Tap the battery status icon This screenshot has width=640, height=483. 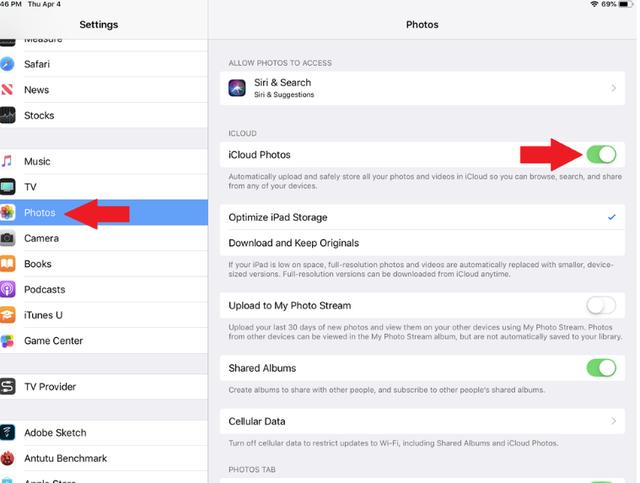pyautogui.click(x=626, y=4)
